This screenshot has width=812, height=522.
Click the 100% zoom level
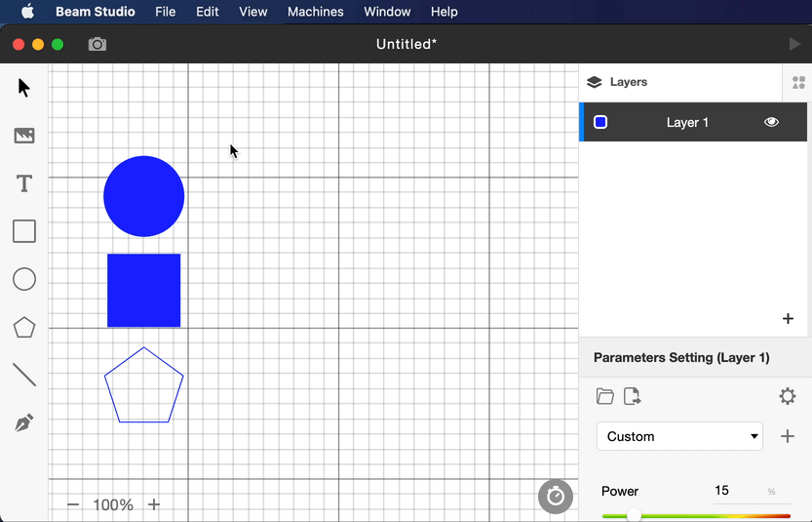113,504
